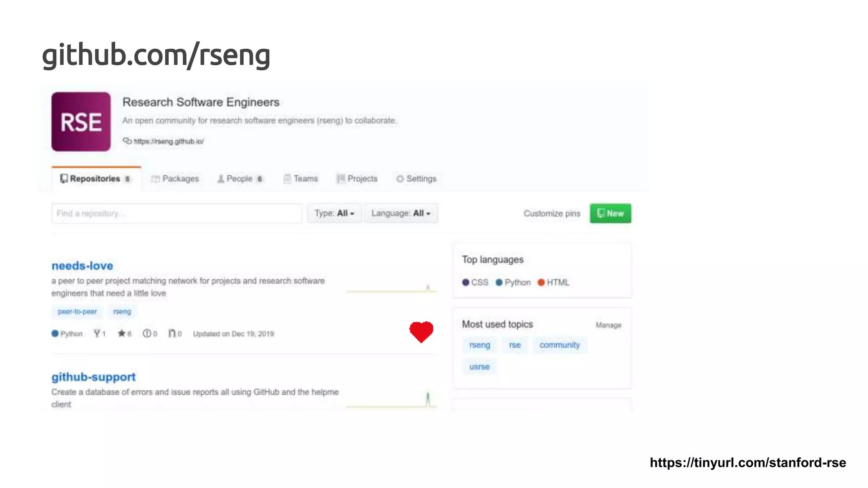The height and width of the screenshot is (488, 868).
Task: Focus the Find a repository search field
Action: [x=177, y=213]
